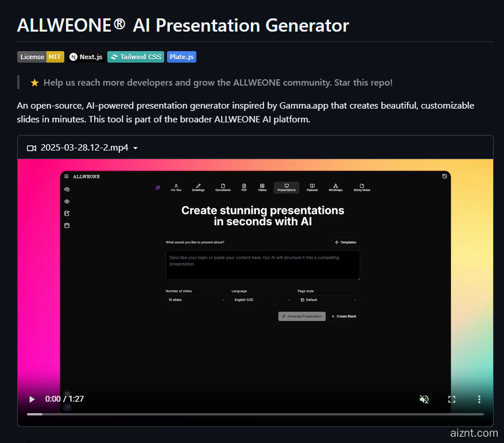This screenshot has height=443, width=504.
Task: Click the License MIT badge
Action: (x=41, y=57)
